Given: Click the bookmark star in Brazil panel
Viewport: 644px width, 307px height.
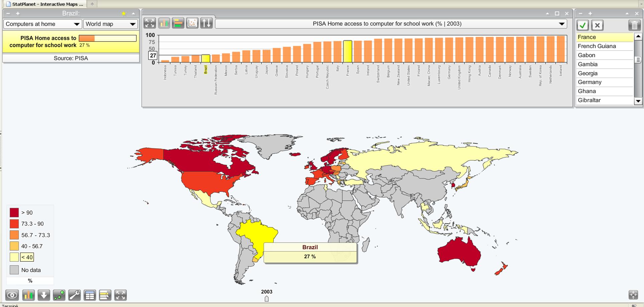Looking at the screenshot, I should click(x=124, y=13).
